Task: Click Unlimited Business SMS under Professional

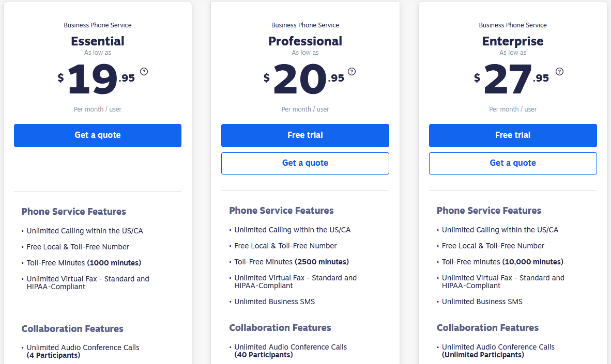Action: 274,301
